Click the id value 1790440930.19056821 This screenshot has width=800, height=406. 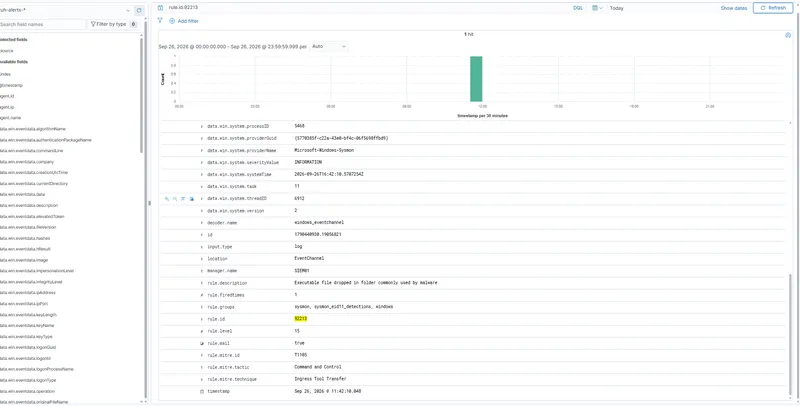point(318,235)
